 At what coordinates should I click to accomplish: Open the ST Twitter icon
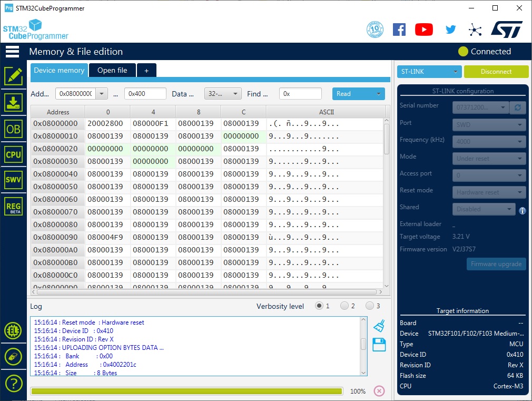[x=450, y=30]
